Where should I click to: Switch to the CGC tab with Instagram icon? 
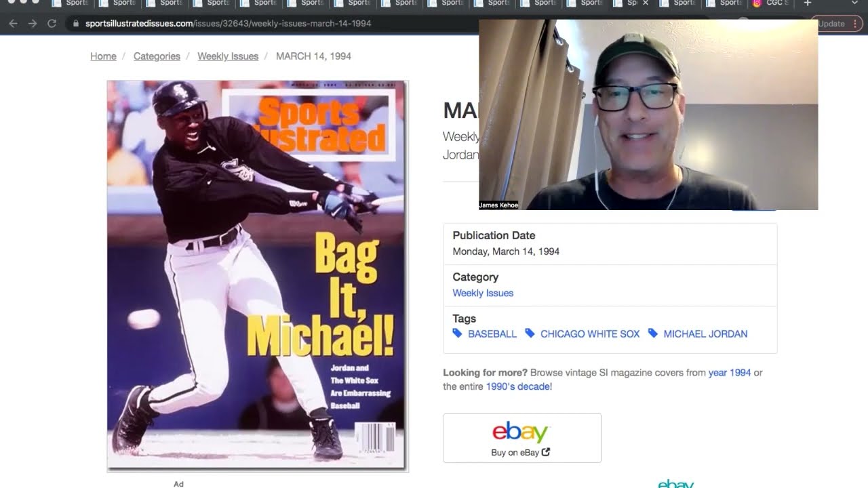point(770,3)
